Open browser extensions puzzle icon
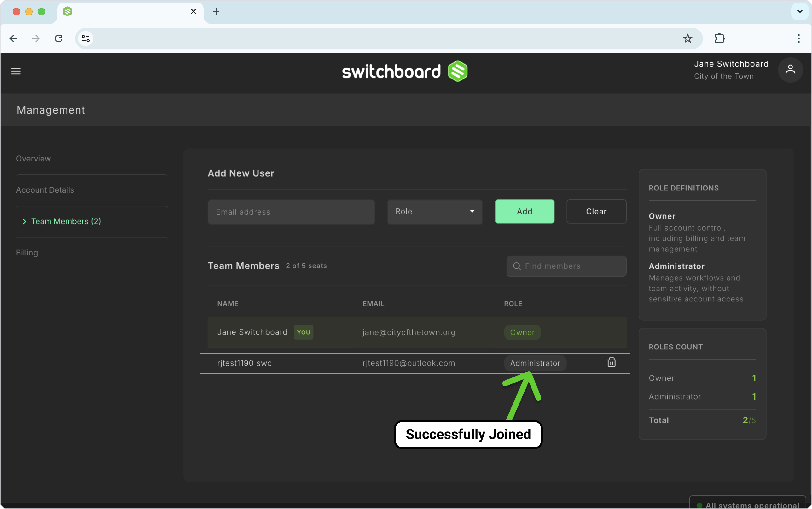The width and height of the screenshot is (812, 509). pyautogui.click(x=720, y=38)
